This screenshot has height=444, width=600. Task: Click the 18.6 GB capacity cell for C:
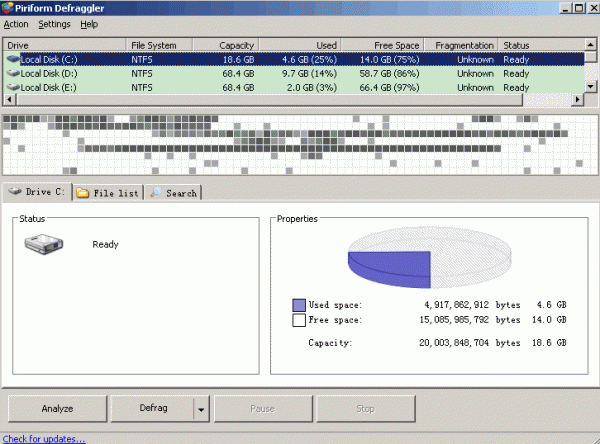pyautogui.click(x=238, y=59)
